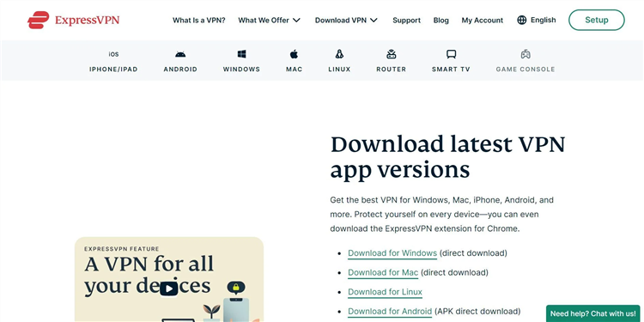
Task: Open What Is a VPN? page
Action: 199,20
